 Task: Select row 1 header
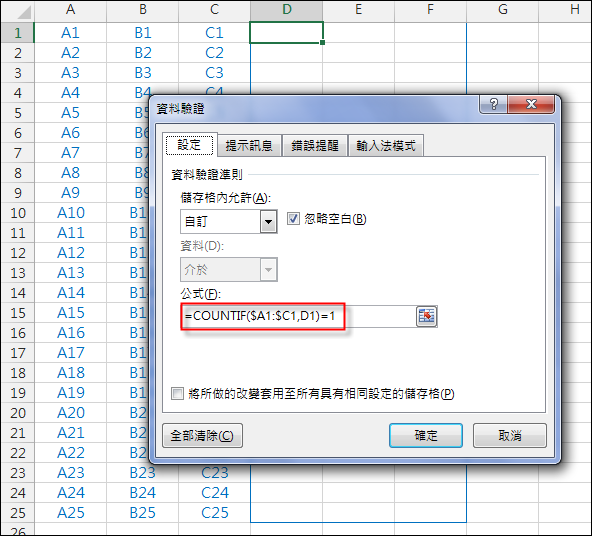[x=18, y=33]
